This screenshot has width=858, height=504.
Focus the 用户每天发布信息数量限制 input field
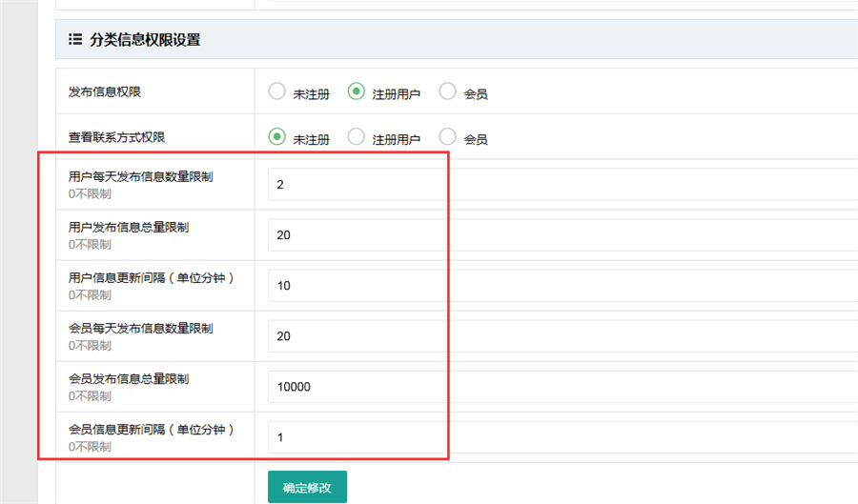[562, 185]
